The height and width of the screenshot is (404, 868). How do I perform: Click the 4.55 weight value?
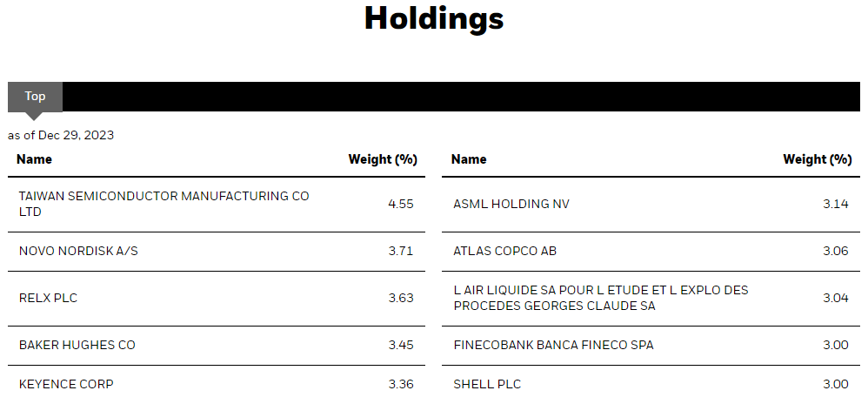coord(400,204)
